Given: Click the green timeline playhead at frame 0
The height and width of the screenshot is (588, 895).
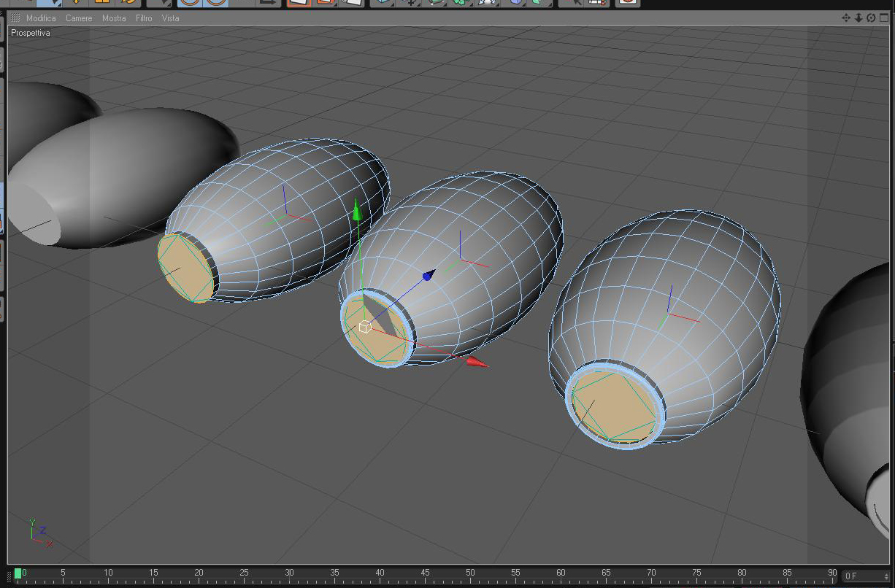Looking at the screenshot, I should (18, 574).
